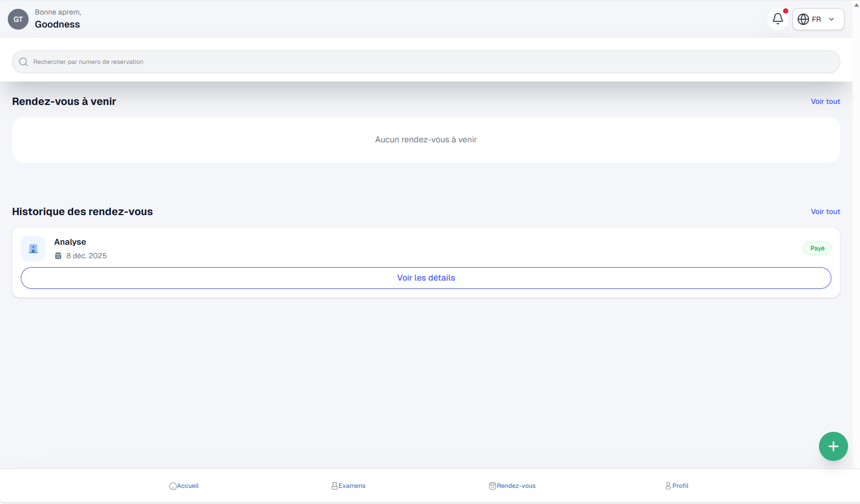860x504 pixels.
Task: Click the scrollbar up arrow
Action: tap(856, 5)
